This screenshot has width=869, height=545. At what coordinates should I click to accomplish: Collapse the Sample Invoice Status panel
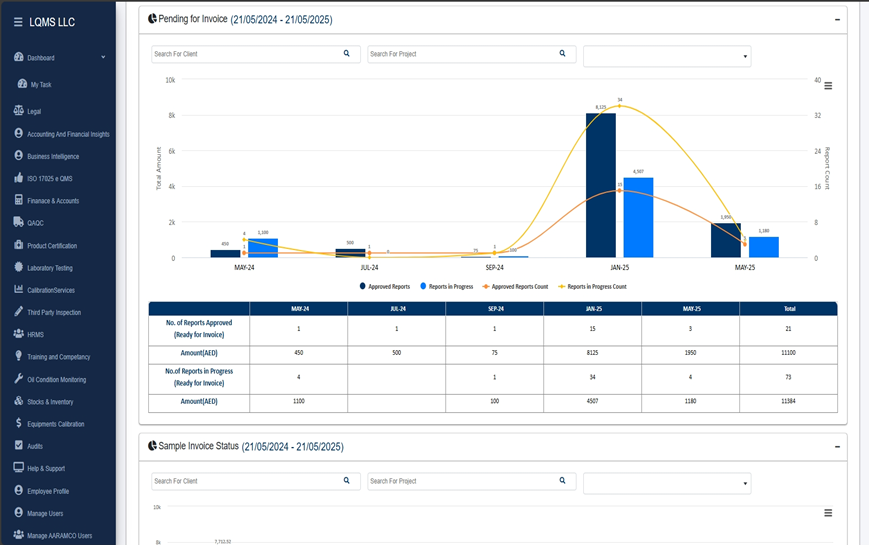pyautogui.click(x=836, y=446)
